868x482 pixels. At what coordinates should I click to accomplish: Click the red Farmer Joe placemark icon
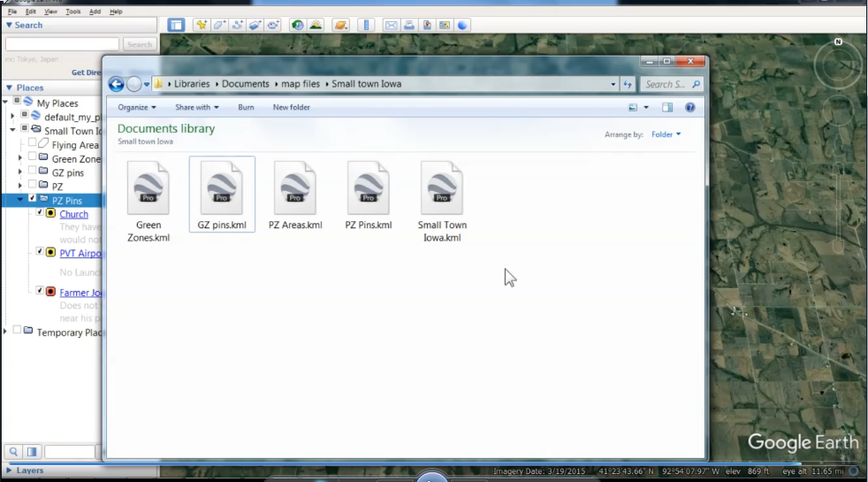50,292
